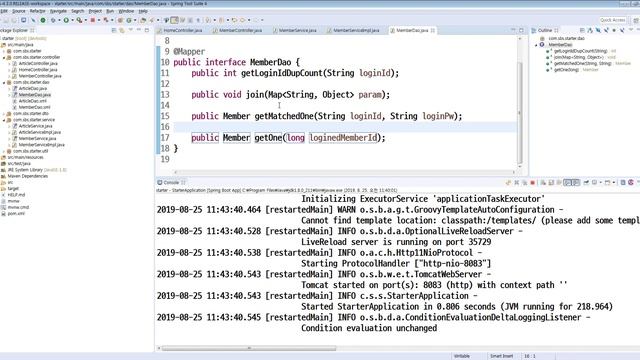Viewport: 640px width, 360px height.
Task: Terminate the console process with the red square
Action: tap(532, 183)
